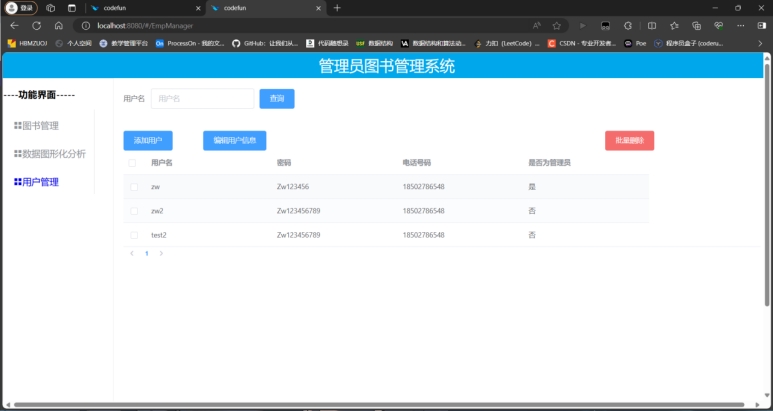Image resolution: width=773 pixels, height=411 pixels.
Task: Open the GitHub bookmark
Action: coord(265,44)
